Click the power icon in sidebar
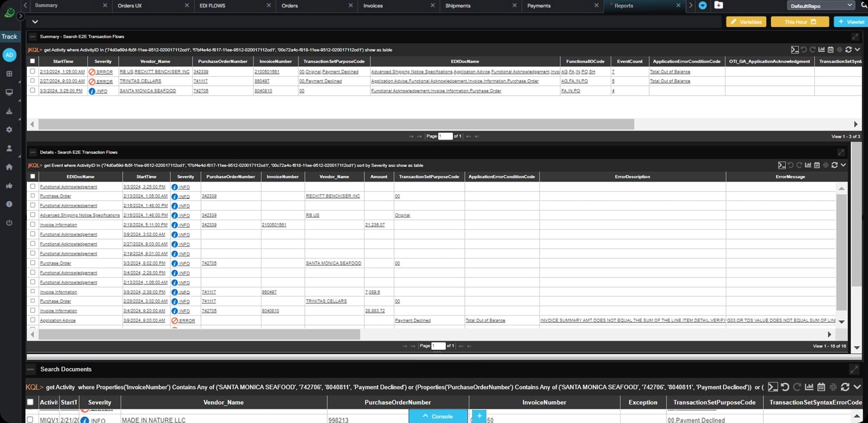This screenshot has height=423, width=868. (9, 223)
